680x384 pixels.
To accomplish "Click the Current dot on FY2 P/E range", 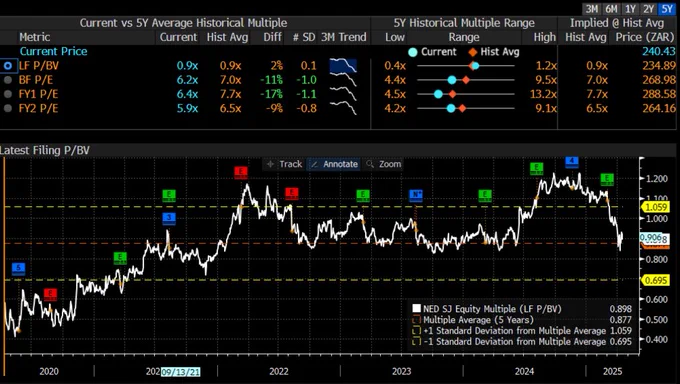I will click(451, 108).
